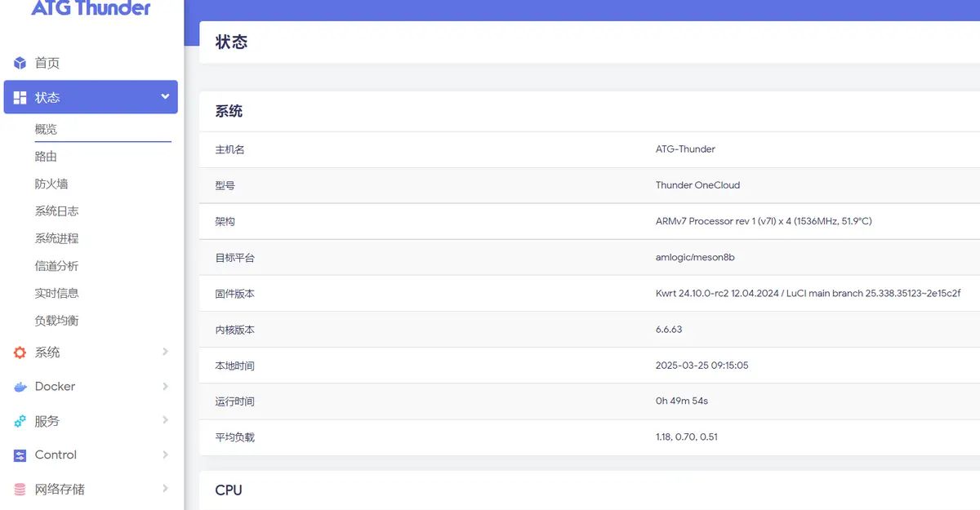This screenshot has height=510, width=980.
Task: View the 系统日志 page
Action: tap(56, 211)
